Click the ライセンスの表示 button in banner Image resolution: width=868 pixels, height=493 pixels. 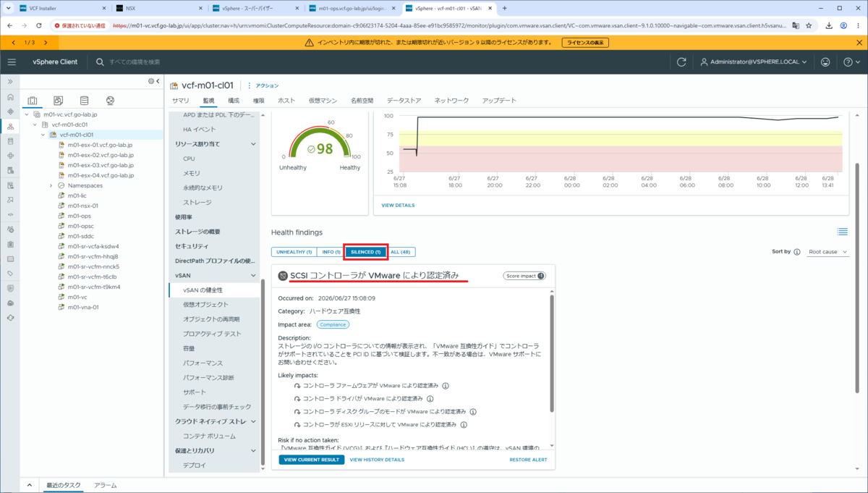585,43
